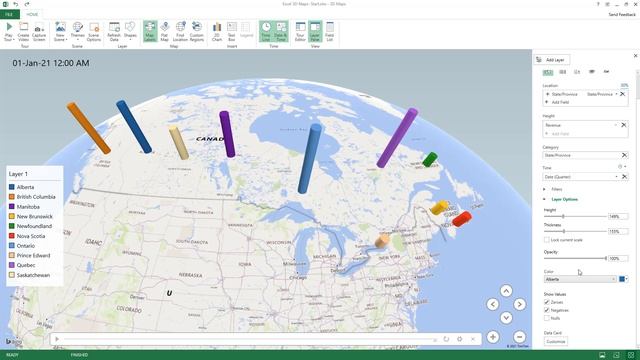Click Create Video in the ribbon

23,31
